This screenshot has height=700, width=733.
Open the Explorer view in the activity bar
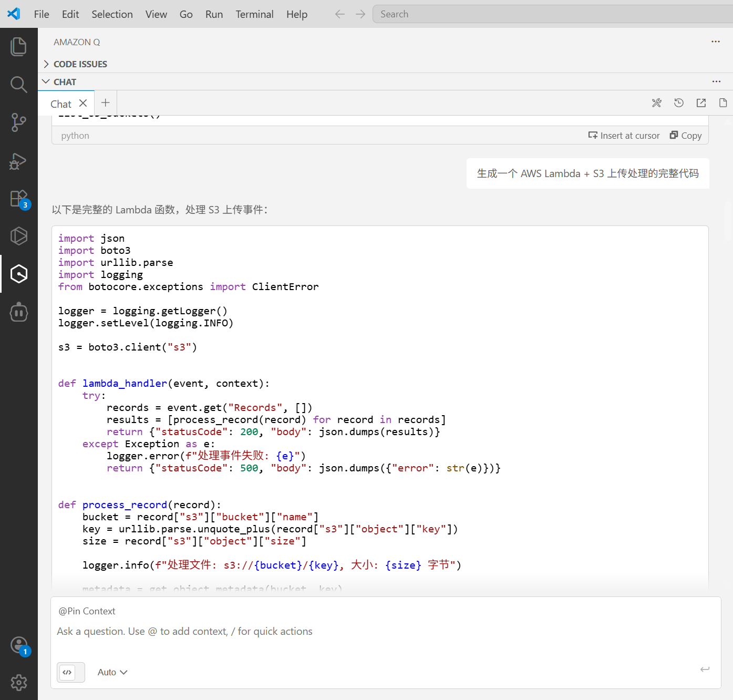(x=19, y=46)
